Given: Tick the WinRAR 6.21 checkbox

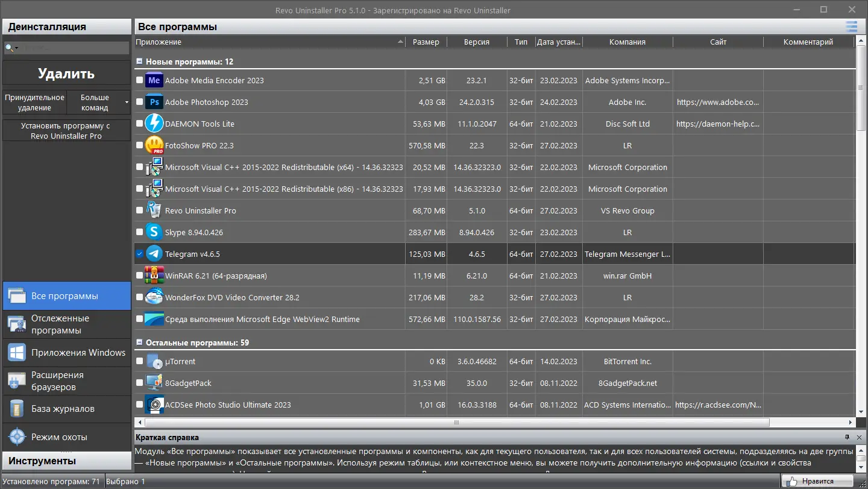Looking at the screenshot, I should click(x=140, y=276).
